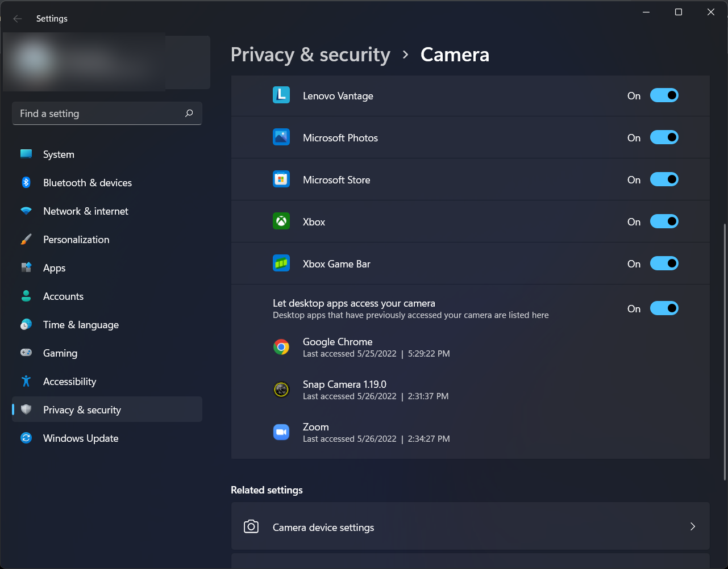
Task: Click the Microsoft Store app icon
Action: pos(281,179)
